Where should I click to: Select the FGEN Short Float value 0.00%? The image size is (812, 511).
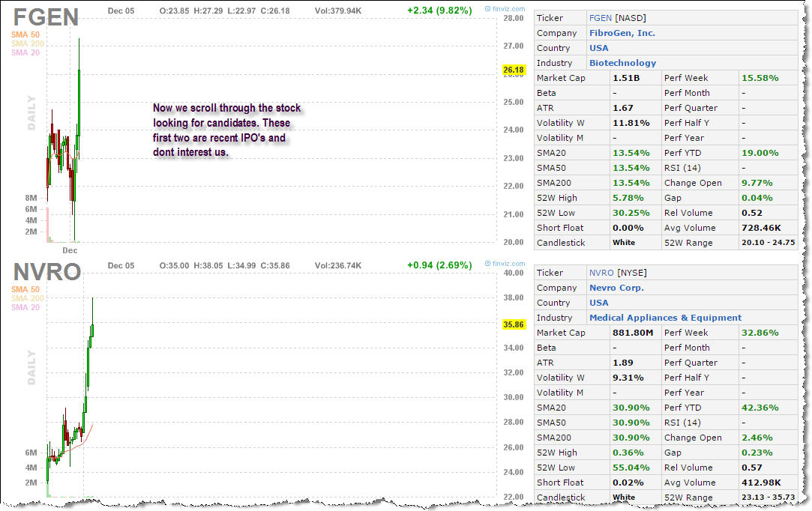pyautogui.click(x=628, y=229)
